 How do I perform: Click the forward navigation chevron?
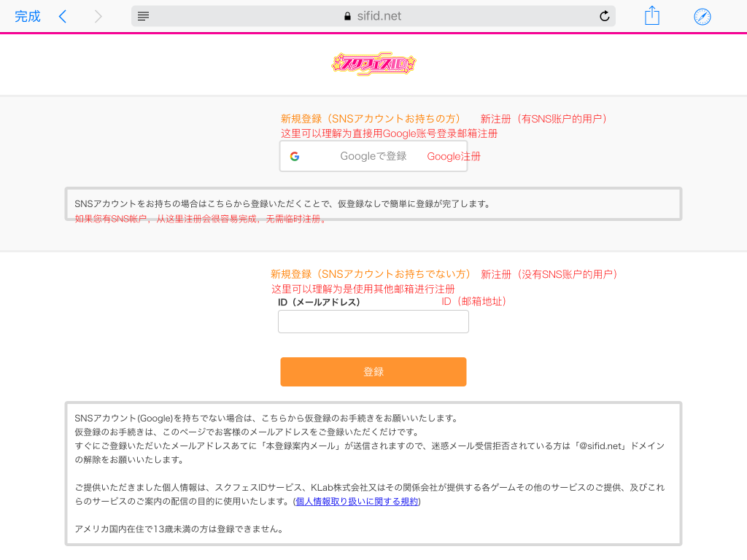pyautogui.click(x=98, y=16)
